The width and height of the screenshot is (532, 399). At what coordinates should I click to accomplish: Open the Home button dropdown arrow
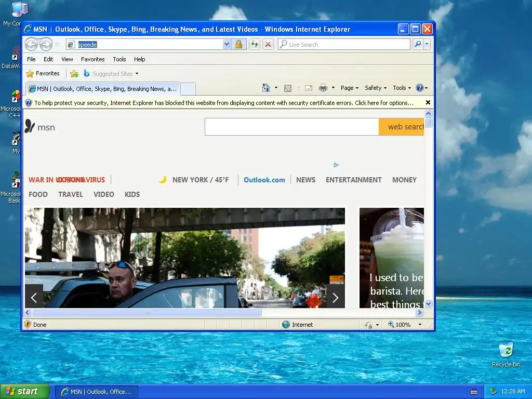(x=276, y=88)
